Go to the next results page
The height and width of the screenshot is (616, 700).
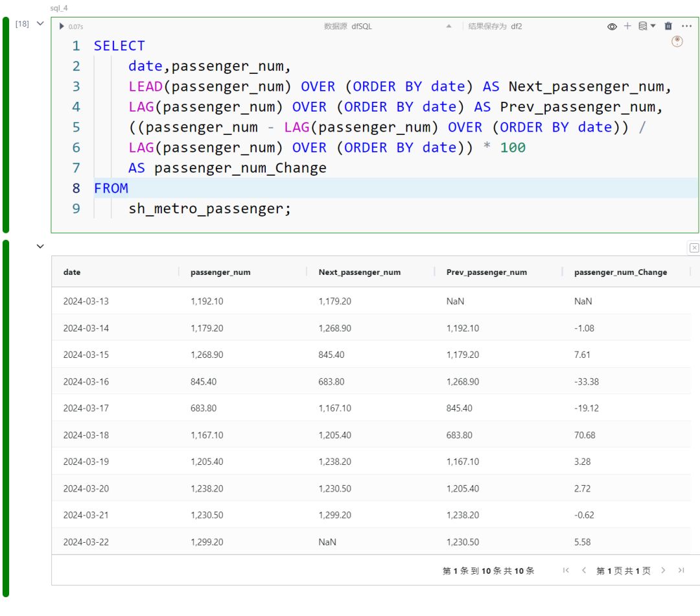click(x=663, y=571)
